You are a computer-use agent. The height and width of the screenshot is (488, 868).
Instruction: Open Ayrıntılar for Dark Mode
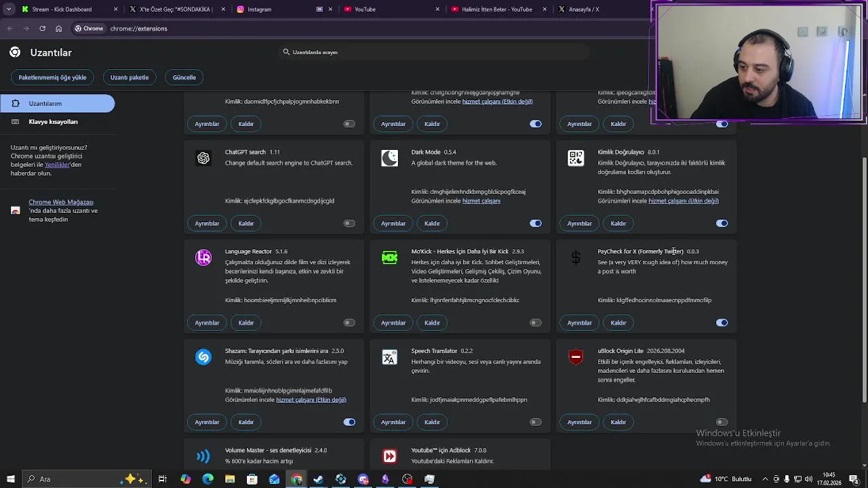click(393, 223)
